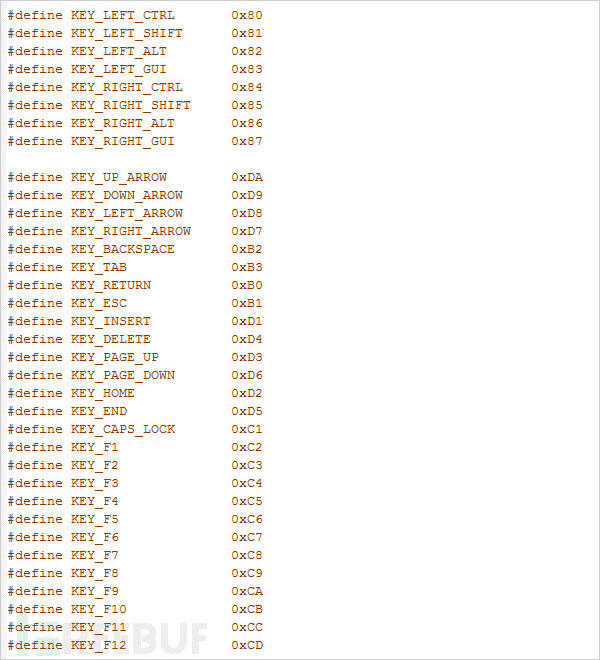Click the KEY_CAPS_LOCK identifier
600x660 pixels.
(123, 429)
